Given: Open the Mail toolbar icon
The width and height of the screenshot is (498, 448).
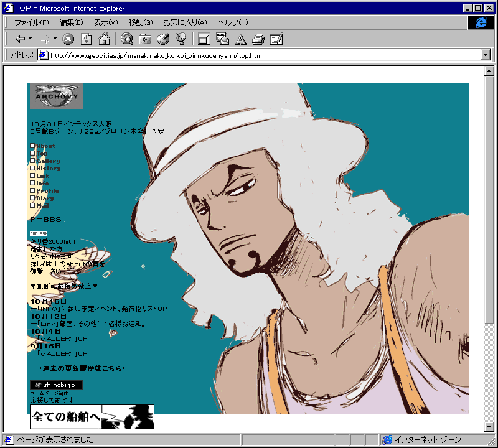Looking at the screenshot, I should point(222,39).
